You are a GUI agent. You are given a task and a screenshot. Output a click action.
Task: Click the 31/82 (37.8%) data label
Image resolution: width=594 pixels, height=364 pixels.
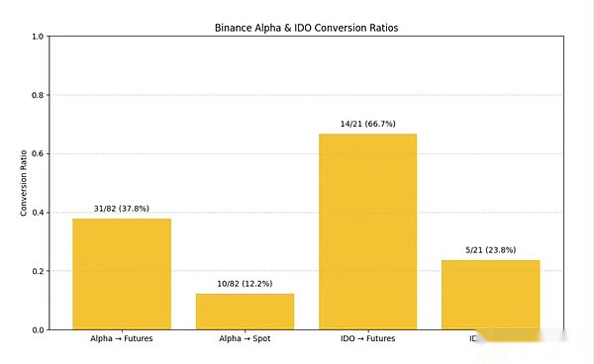coord(122,209)
